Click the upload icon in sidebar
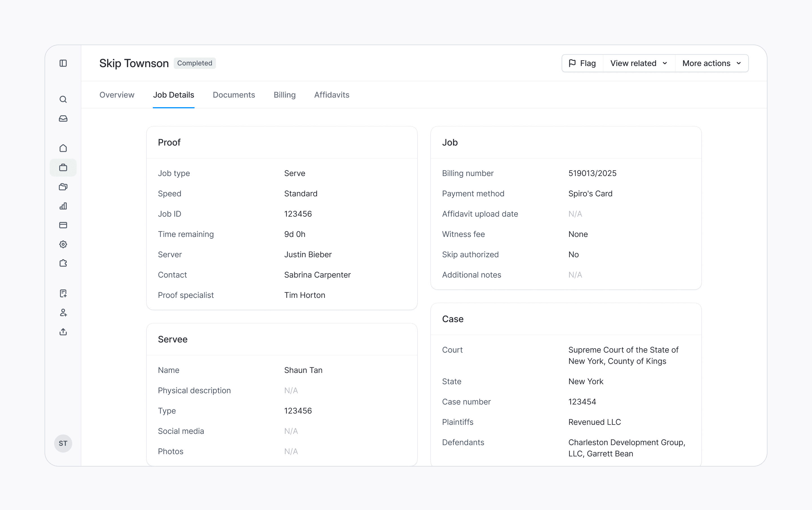 tap(63, 332)
